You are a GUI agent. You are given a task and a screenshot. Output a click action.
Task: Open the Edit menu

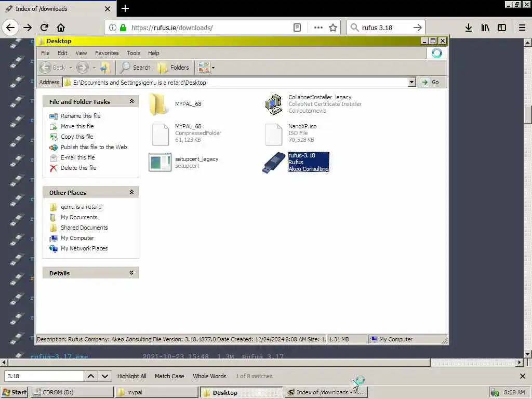[62, 53]
